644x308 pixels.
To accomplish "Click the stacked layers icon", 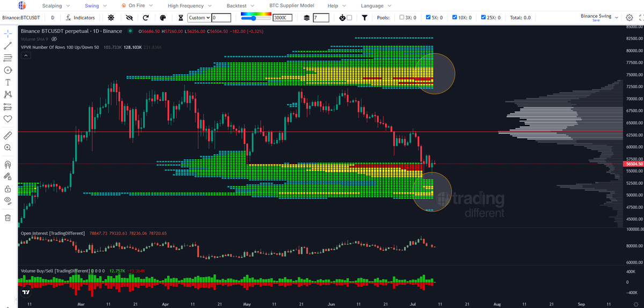I will 307,18.
